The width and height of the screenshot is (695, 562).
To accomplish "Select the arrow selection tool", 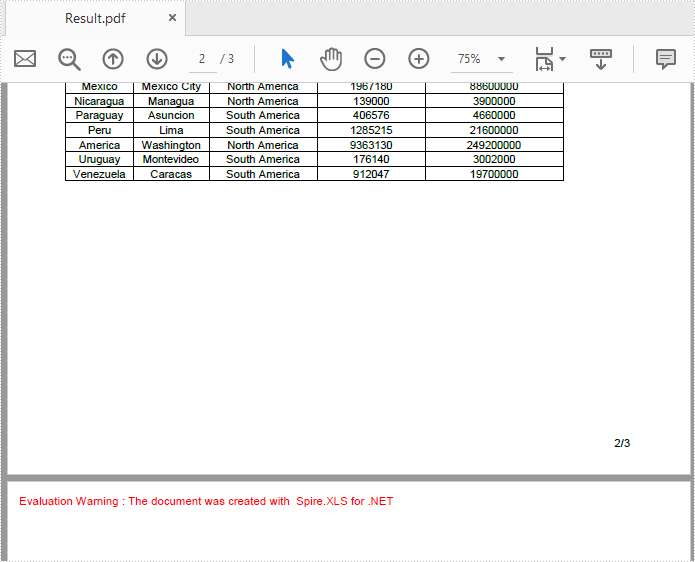I will pos(287,59).
